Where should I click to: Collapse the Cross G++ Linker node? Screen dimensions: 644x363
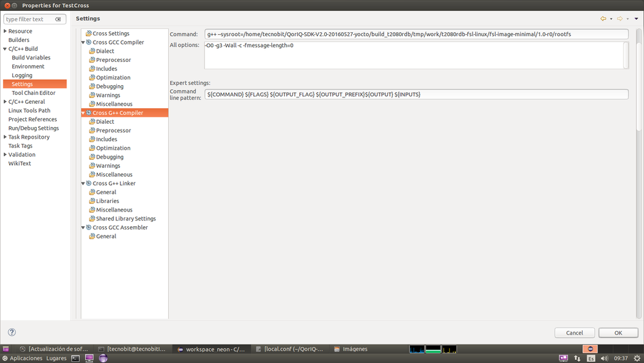click(83, 184)
